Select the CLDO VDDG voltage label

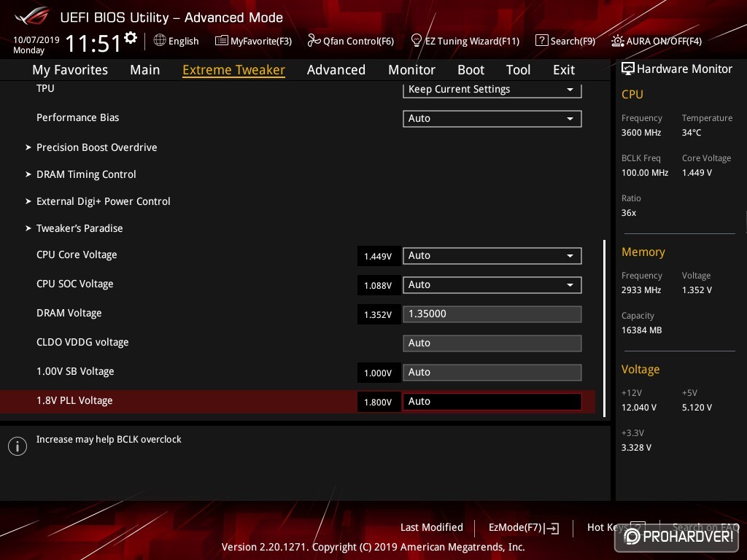click(82, 343)
